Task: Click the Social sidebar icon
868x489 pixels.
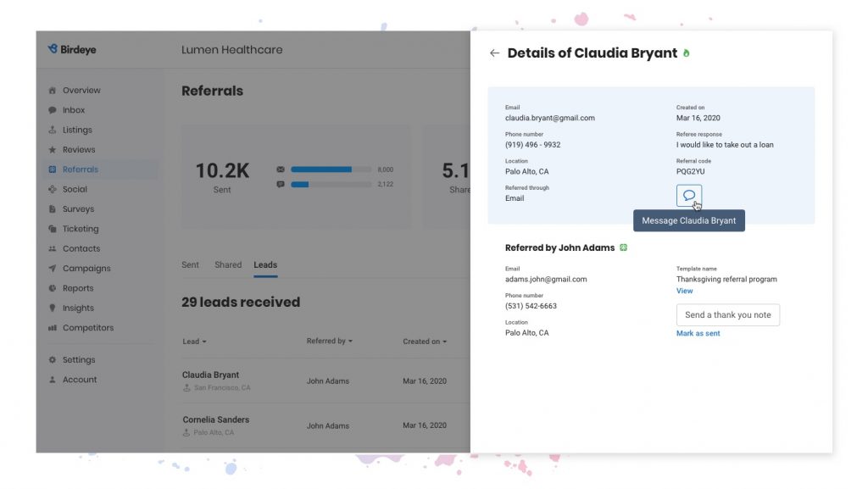Action: pos(52,189)
